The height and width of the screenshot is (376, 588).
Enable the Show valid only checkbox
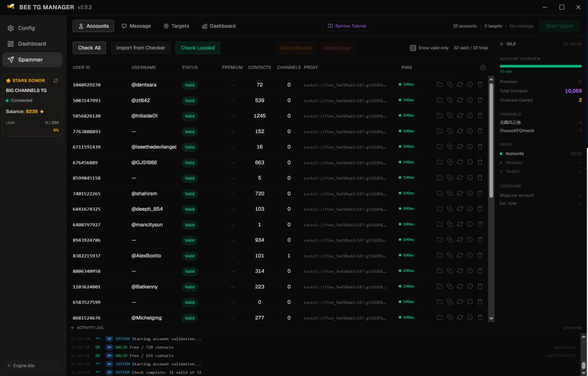pyautogui.click(x=413, y=48)
